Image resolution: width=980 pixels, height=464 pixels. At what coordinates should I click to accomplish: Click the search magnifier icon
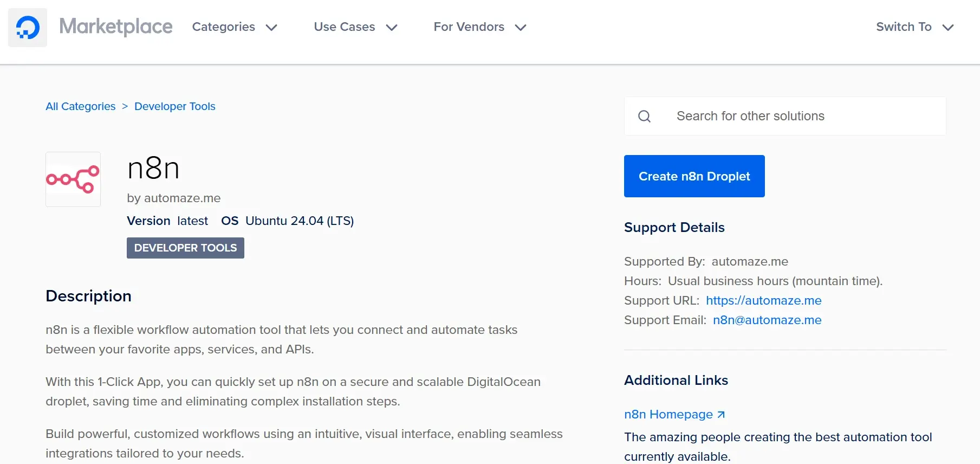(x=644, y=116)
